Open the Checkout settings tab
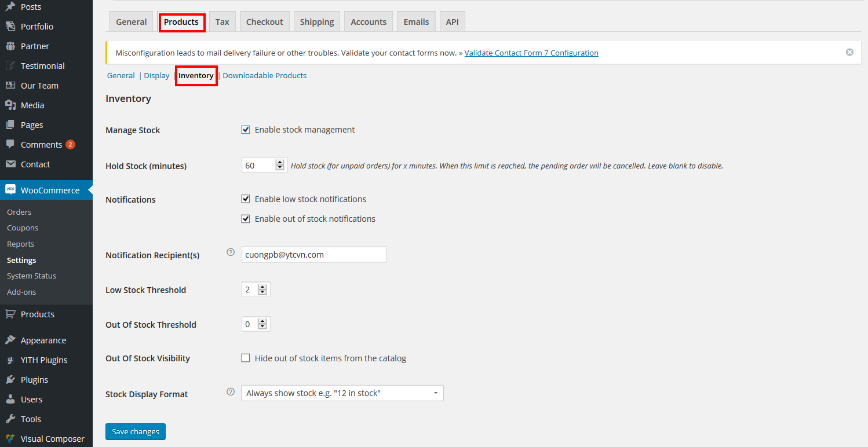This screenshot has height=447, width=868. (x=264, y=22)
